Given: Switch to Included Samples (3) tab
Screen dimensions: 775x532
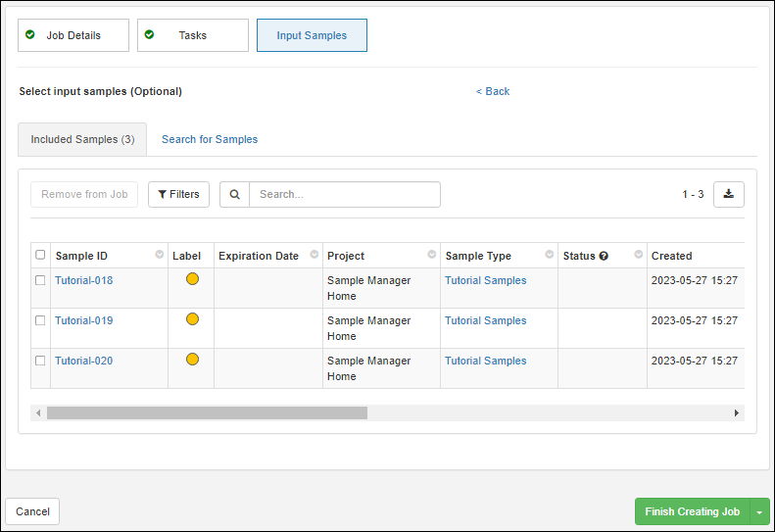Looking at the screenshot, I should (82, 139).
